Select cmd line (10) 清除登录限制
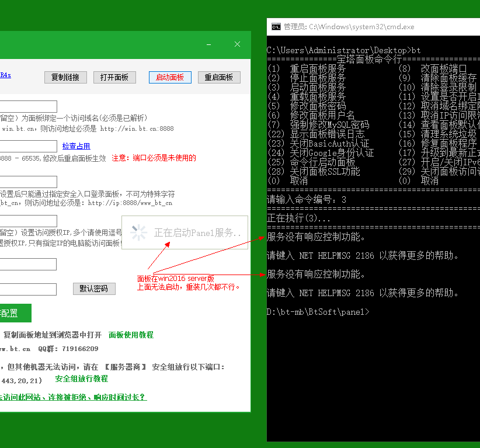This screenshot has height=448, width=480. pos(438,88)
